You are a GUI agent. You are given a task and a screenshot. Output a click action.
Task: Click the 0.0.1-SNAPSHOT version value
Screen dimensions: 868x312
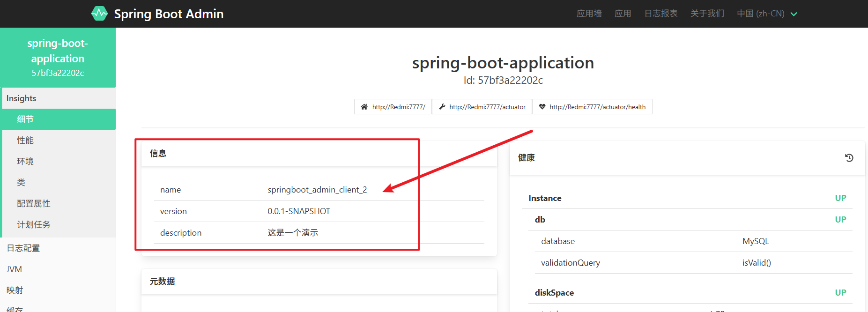point(299,211)
